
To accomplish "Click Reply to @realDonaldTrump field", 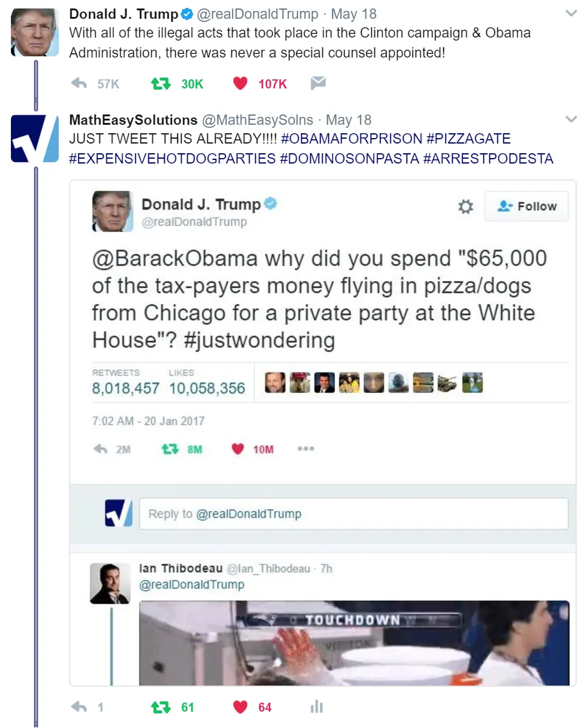I will click(x=354, y=514).
